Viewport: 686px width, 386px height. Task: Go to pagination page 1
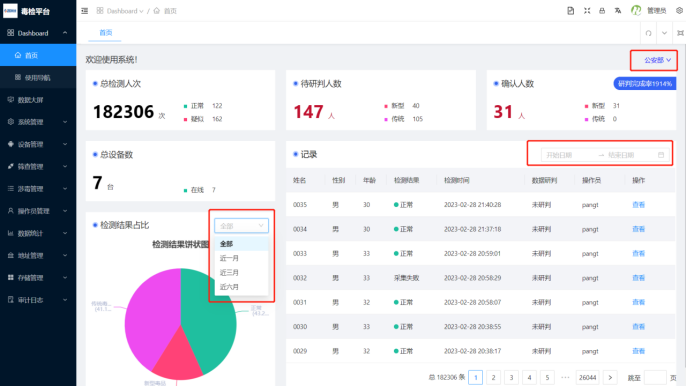[x=476, y=377]
